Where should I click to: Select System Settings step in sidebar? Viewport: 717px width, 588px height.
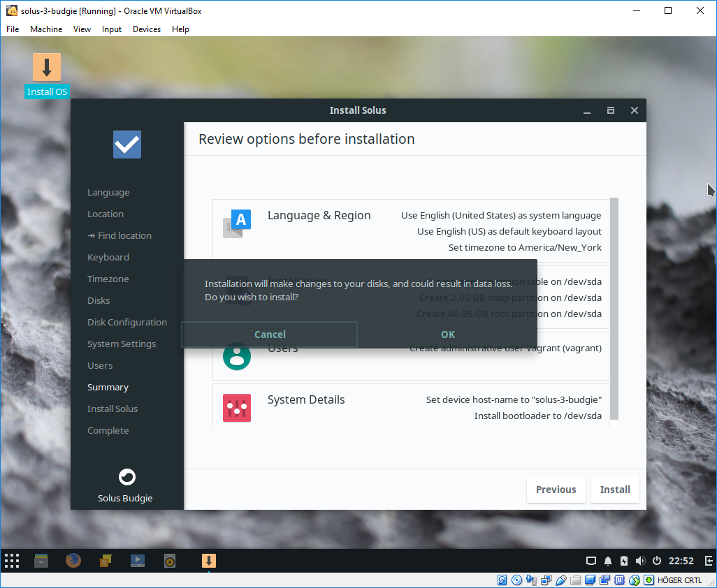(x=122, y=344)
